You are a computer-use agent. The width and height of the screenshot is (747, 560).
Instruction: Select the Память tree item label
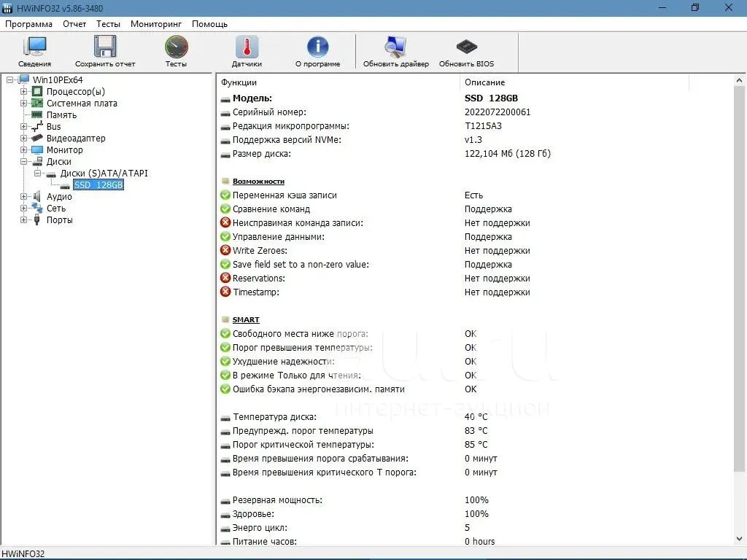[61, 114]
